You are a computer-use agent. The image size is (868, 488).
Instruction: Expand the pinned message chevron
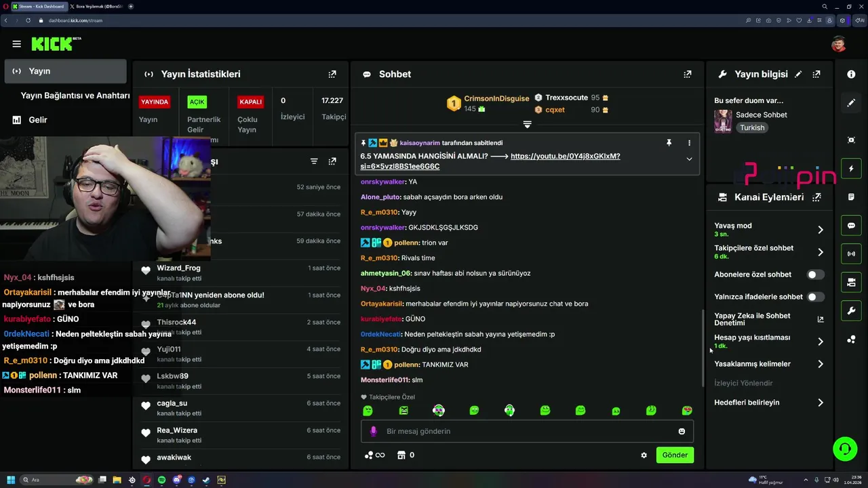(689, 159)
